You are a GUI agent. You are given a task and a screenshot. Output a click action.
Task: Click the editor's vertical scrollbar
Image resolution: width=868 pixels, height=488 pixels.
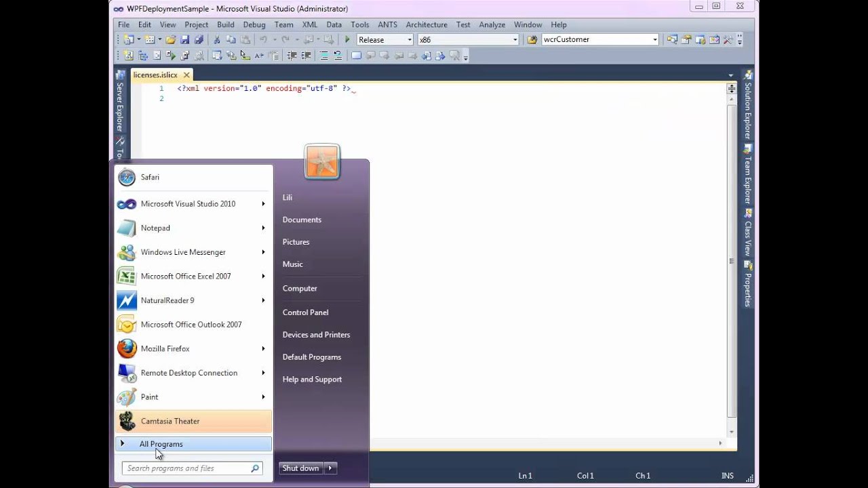[x=732, y=261]
